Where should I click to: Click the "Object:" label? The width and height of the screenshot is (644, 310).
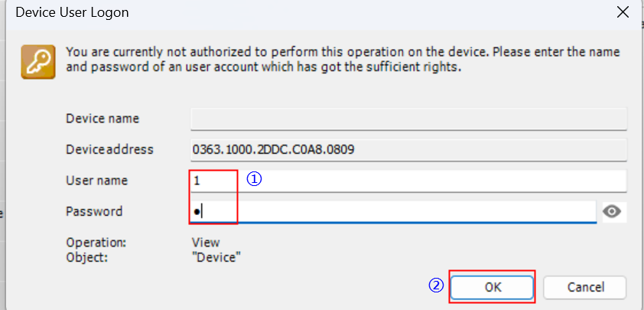point(86,257)
